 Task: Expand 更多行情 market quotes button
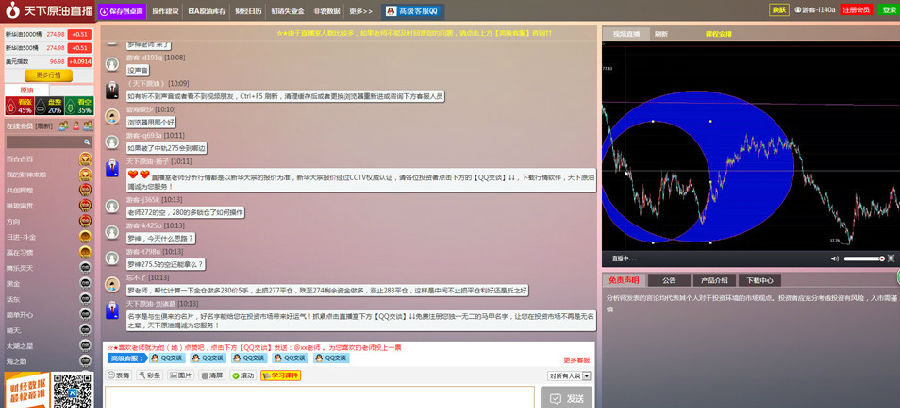(48, 75)
